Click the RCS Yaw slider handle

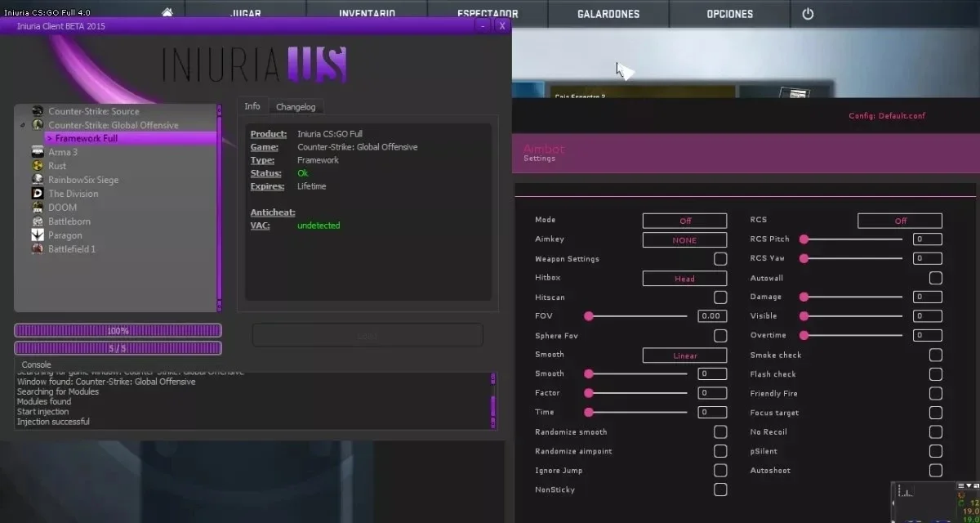click(804, 258)
